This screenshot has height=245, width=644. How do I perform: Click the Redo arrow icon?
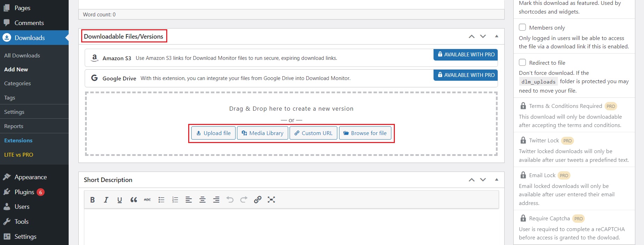pyautogui.click(x=244, y=200)
